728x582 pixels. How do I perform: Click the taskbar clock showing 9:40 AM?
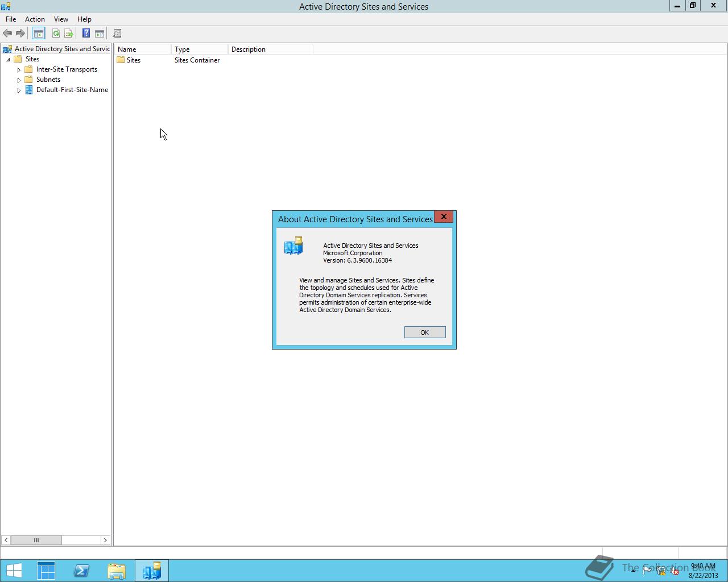[x=704, y=571]
